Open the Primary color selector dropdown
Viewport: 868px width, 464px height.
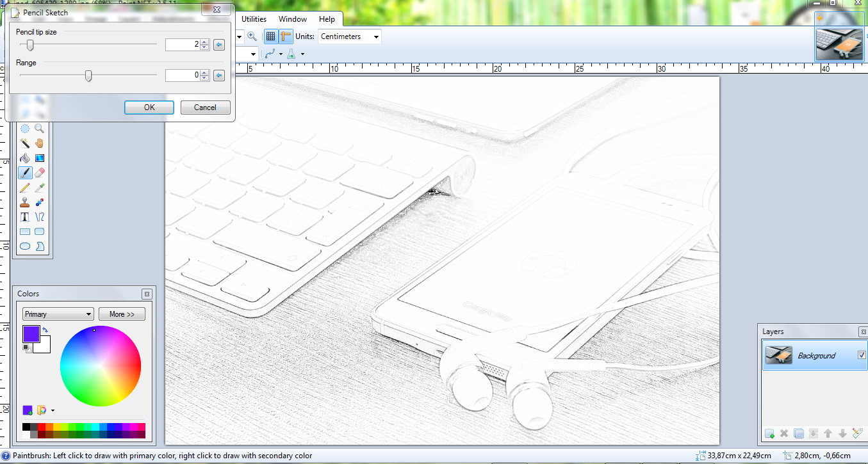[58, 314]
